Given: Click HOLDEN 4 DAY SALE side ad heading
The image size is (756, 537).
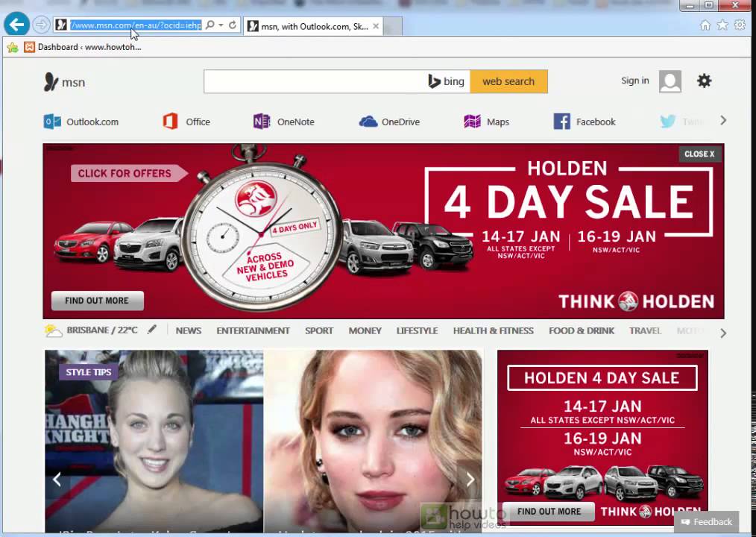Looking at the screenshot, I should tap(602, 378).
